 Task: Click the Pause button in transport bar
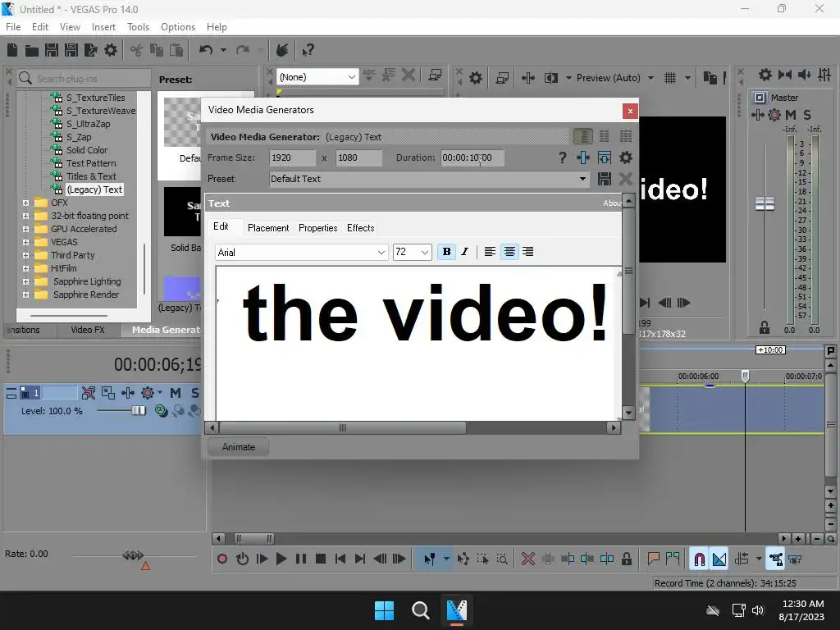click(x=301, y=559)
